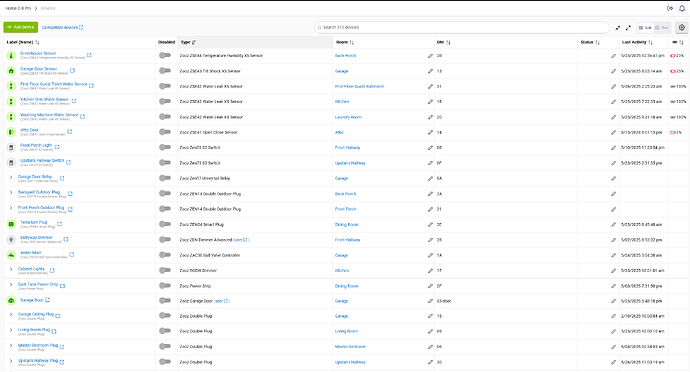
Task: Toggle Disabled switch for Water Main
Action: [x=165, y=255]
